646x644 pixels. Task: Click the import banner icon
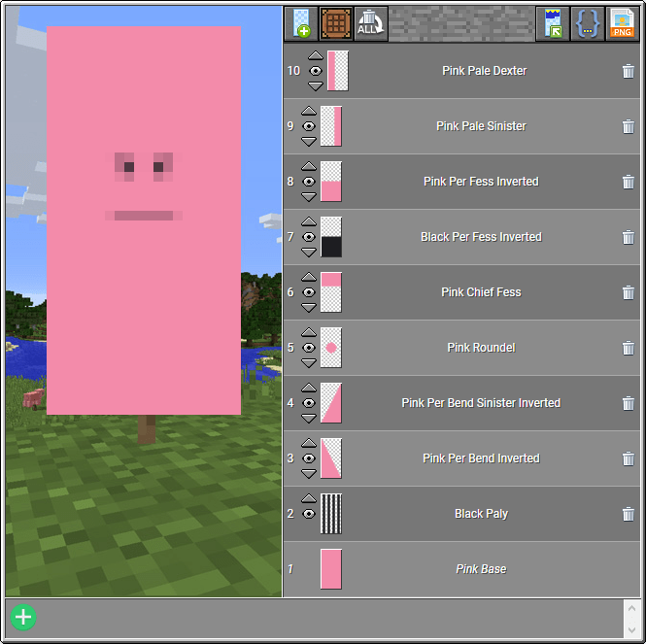click(553, 23)
